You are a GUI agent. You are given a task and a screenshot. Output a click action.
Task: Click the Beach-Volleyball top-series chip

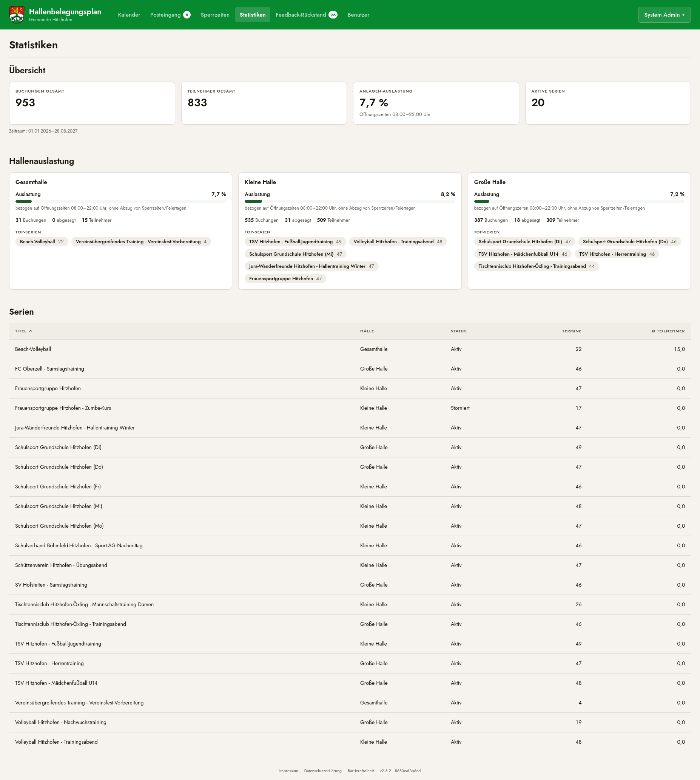click(42, 242)
